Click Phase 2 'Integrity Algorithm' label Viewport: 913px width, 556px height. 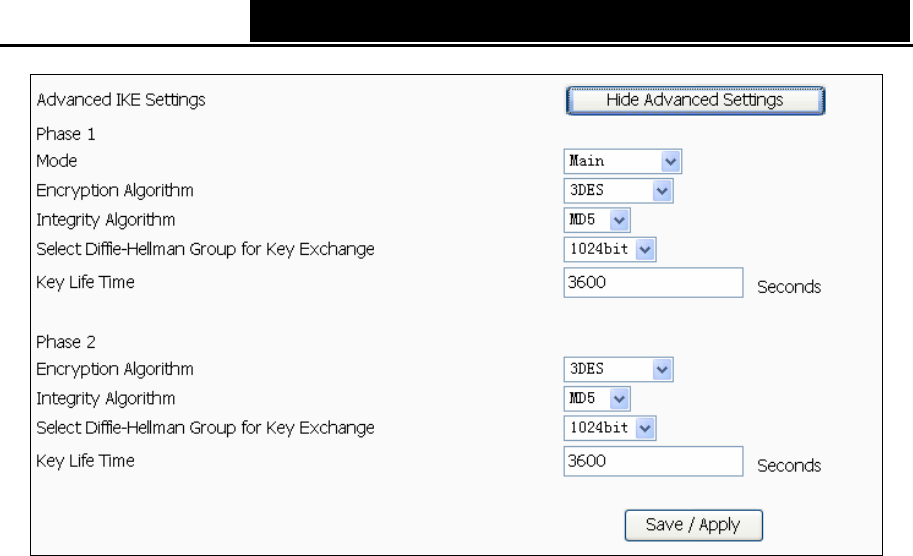pyautogui.click(x=105, y=399)
